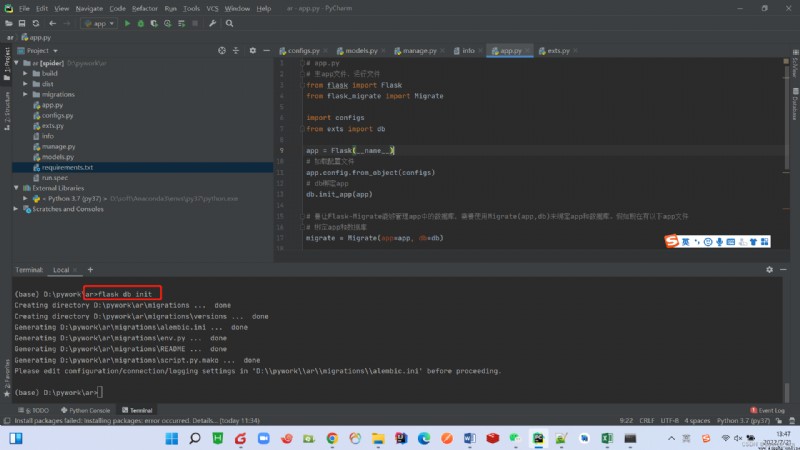Open Search Everywhere magnifier icon

(x=230, y=23)
